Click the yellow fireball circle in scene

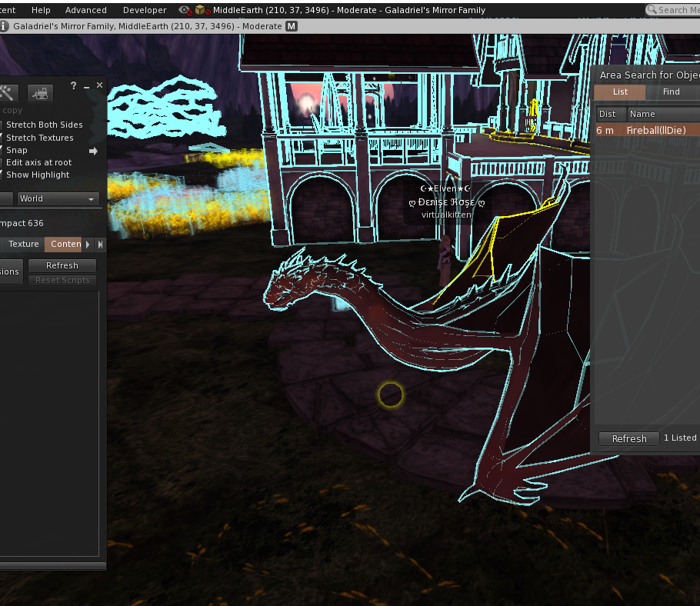click(x=391, y=395)
